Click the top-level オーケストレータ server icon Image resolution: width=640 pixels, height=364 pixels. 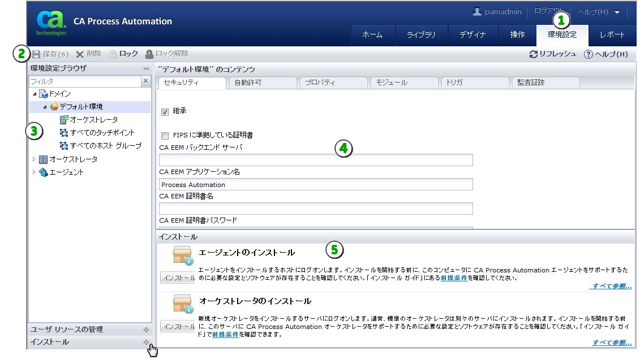pyautogui.click(x=43, y=159)
